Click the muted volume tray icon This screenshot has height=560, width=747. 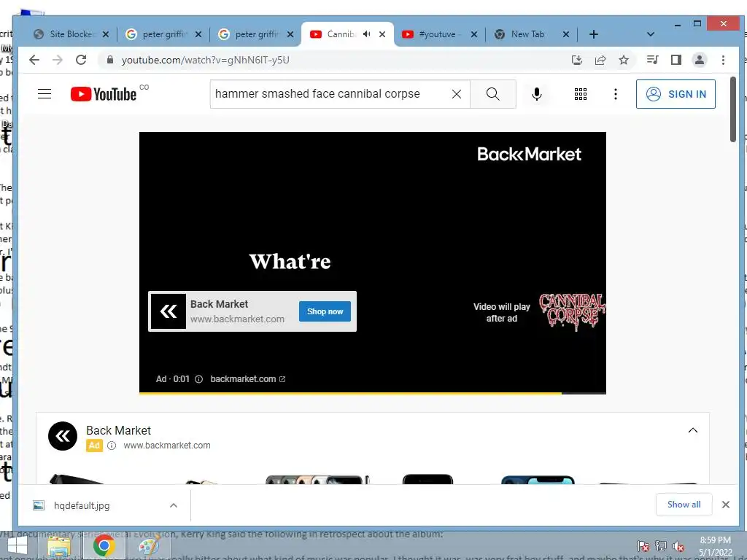point(678,546)
